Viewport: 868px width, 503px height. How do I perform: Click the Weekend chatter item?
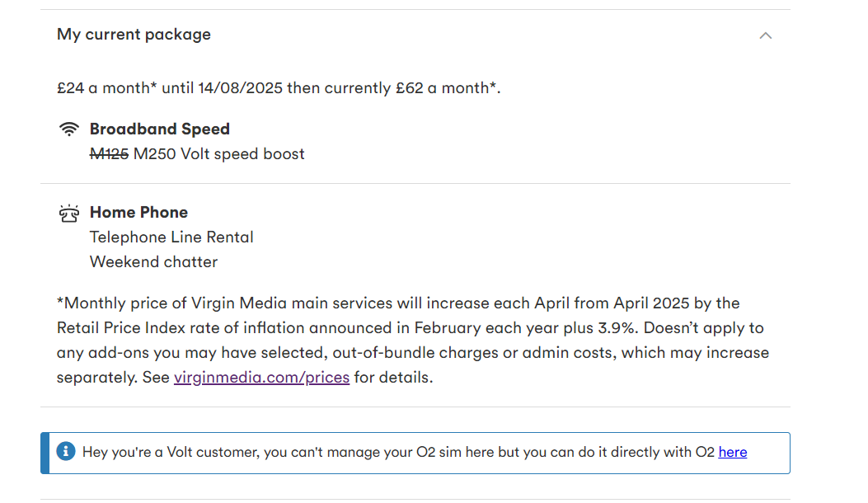pos(154,262)
